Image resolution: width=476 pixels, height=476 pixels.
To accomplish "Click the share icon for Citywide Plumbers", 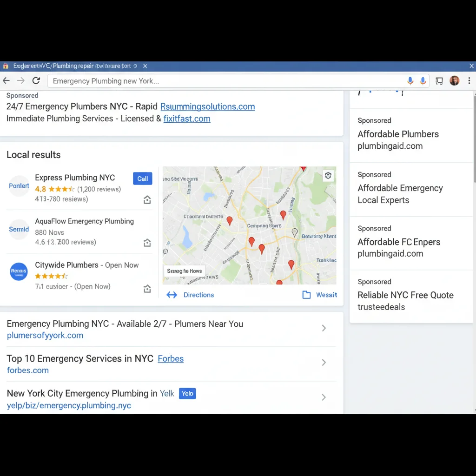I will [147, 288].
